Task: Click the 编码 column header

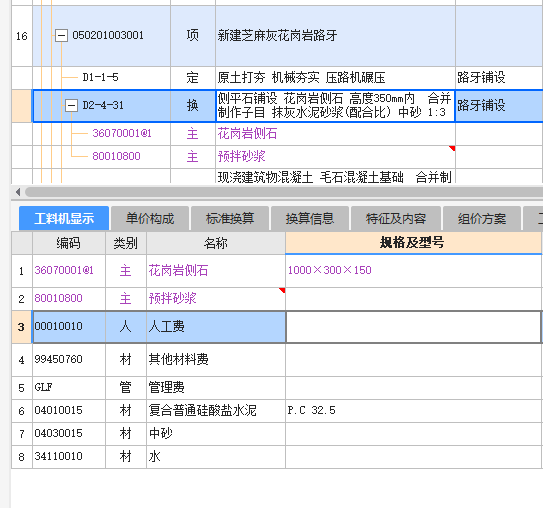Action: [69, 243]
